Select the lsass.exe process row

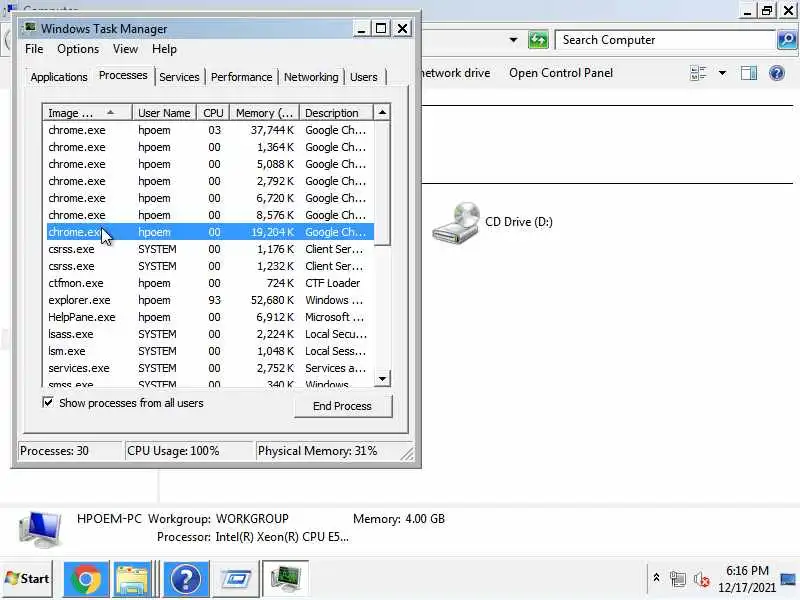(210, 334)
